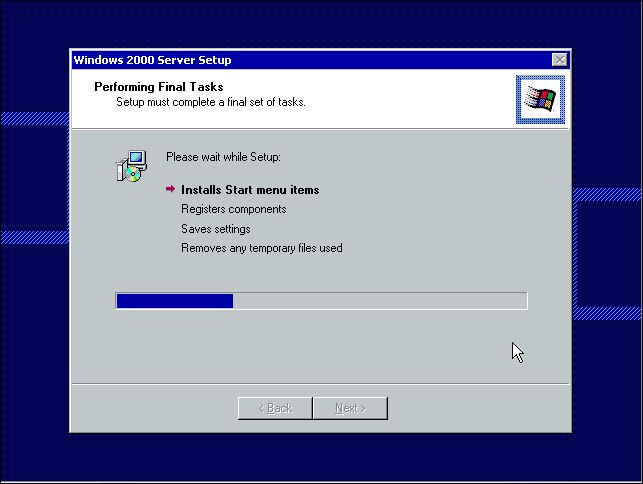This screenshot has height=484, width=643.
Task: Click the setup computer and CD icon
Action: (x=131, y=166)
